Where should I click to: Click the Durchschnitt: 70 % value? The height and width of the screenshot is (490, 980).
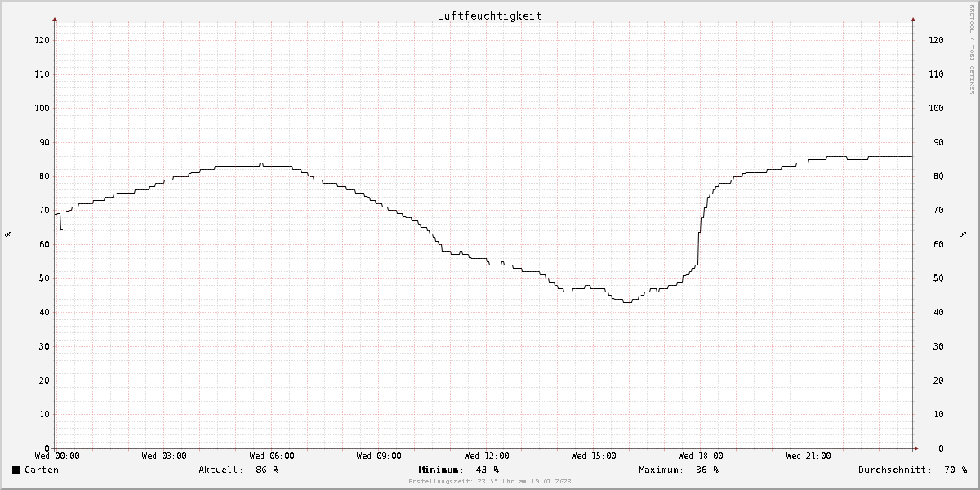[912, 470]
